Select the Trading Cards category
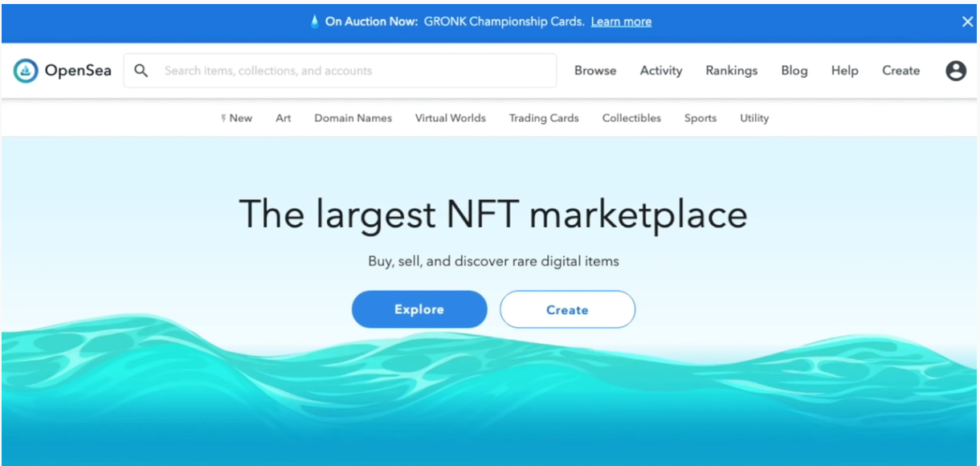 [x=544, y=118]
